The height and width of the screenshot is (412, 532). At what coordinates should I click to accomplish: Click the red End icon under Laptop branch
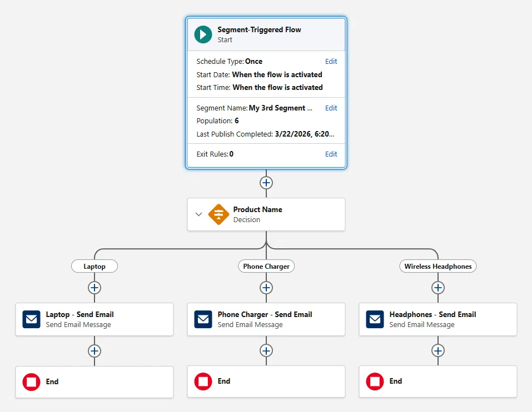point(32,382)
